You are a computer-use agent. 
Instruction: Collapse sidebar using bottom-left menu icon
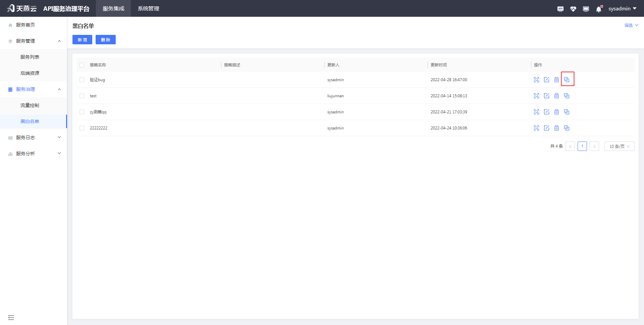click(11, 318)
